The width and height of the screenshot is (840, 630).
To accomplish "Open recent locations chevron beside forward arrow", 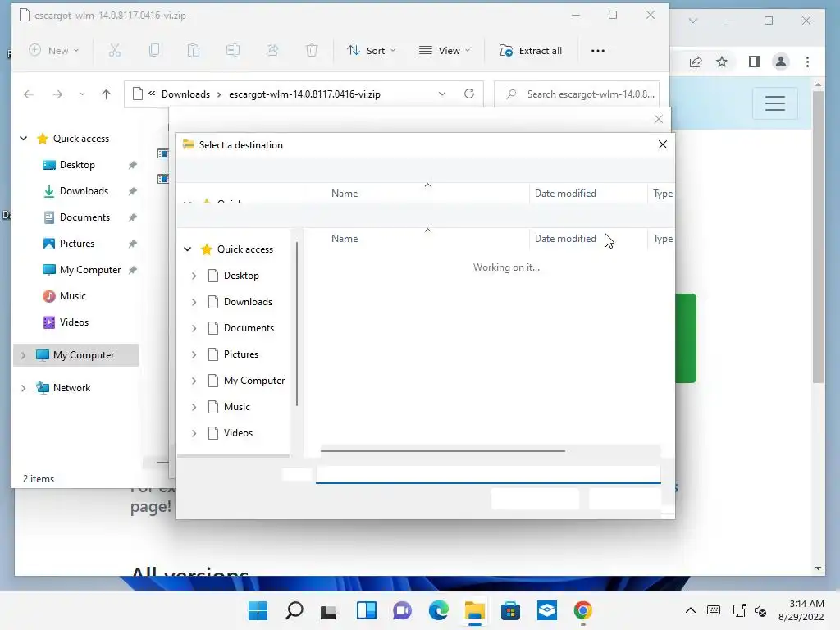I will click(82, 94).
